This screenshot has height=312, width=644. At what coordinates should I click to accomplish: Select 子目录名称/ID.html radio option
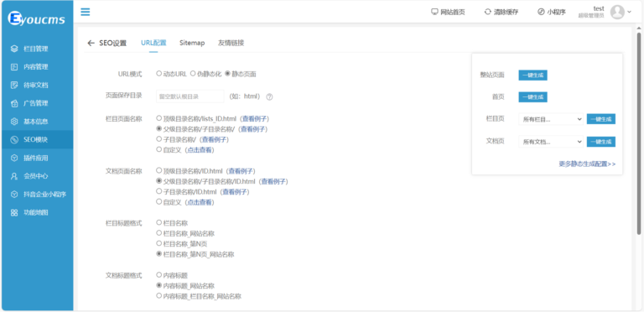[159, 192]
